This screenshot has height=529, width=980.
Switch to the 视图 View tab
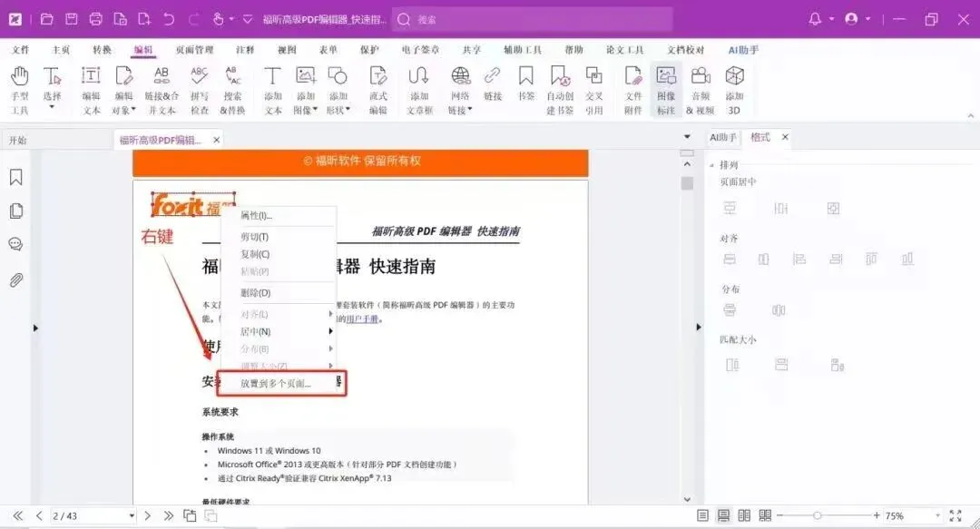click(x=287, y=49)
